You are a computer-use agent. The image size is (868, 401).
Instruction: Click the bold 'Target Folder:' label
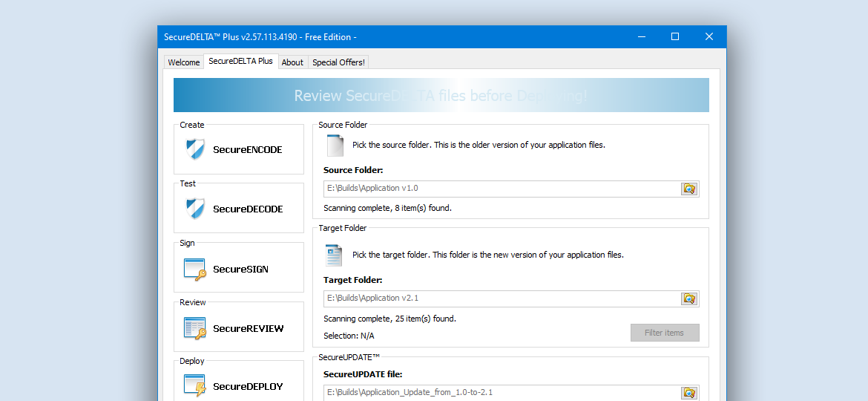coord(352,280)
